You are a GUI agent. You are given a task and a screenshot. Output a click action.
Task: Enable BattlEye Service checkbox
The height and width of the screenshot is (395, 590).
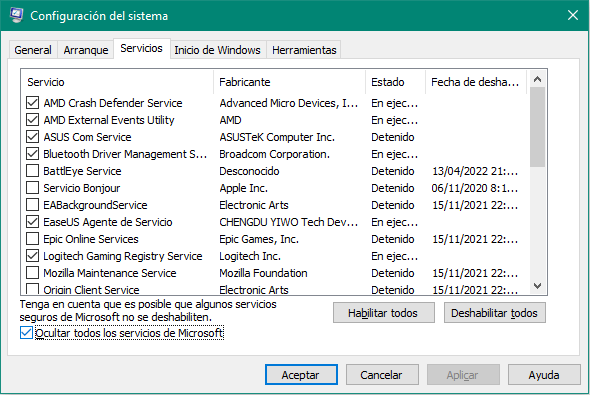[x=32, y=171]
